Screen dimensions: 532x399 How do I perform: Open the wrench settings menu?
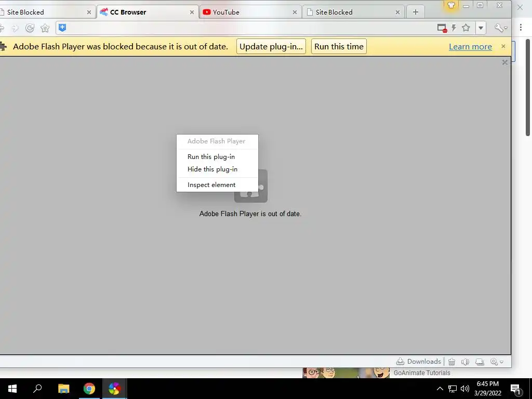point(501,28)
